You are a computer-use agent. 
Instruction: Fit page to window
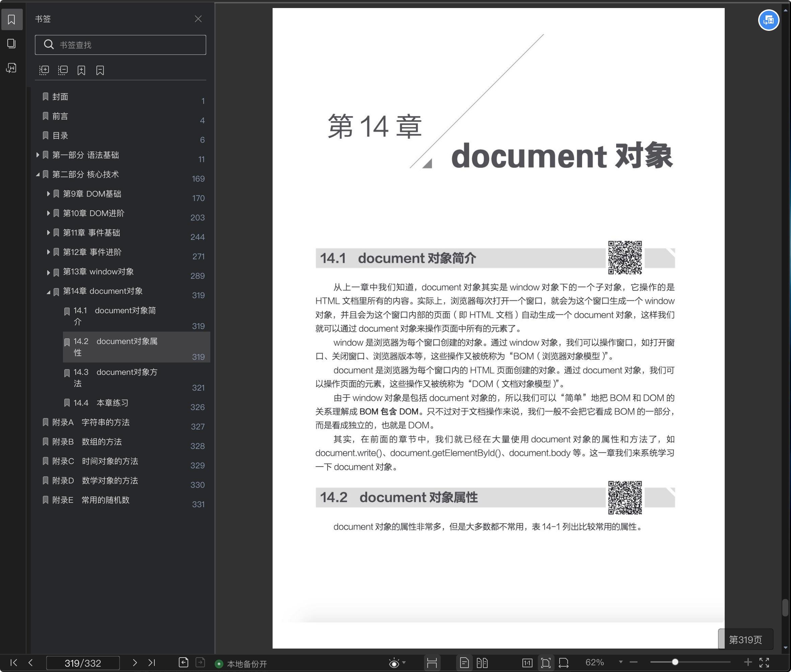click(546, 663)
